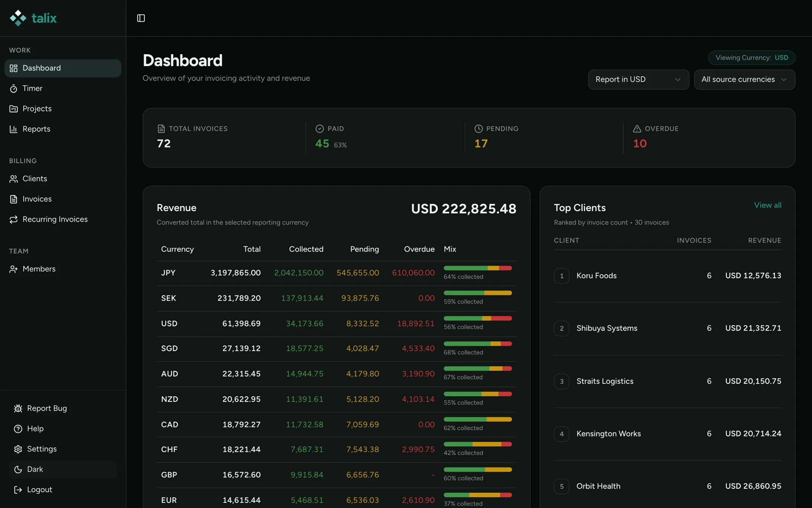Click the Viewing Currency USD badge

tap(751, 58)
